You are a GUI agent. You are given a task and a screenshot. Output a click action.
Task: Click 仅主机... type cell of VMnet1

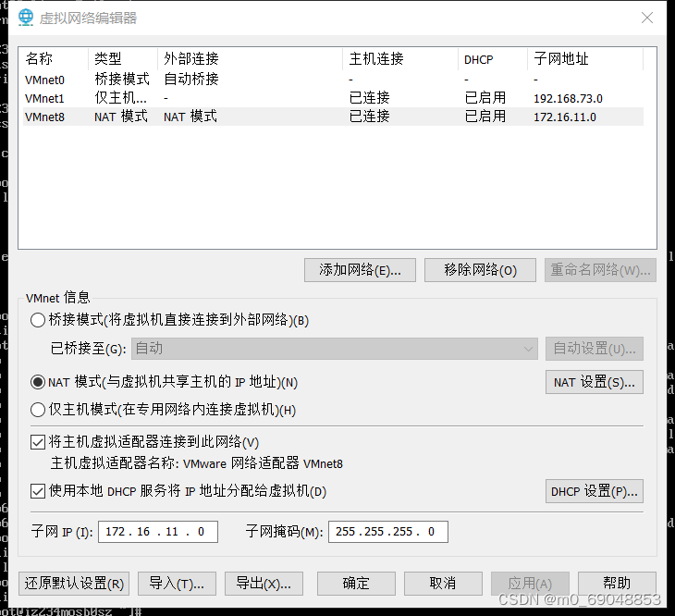pyautogui.click(x=120, y=98)
